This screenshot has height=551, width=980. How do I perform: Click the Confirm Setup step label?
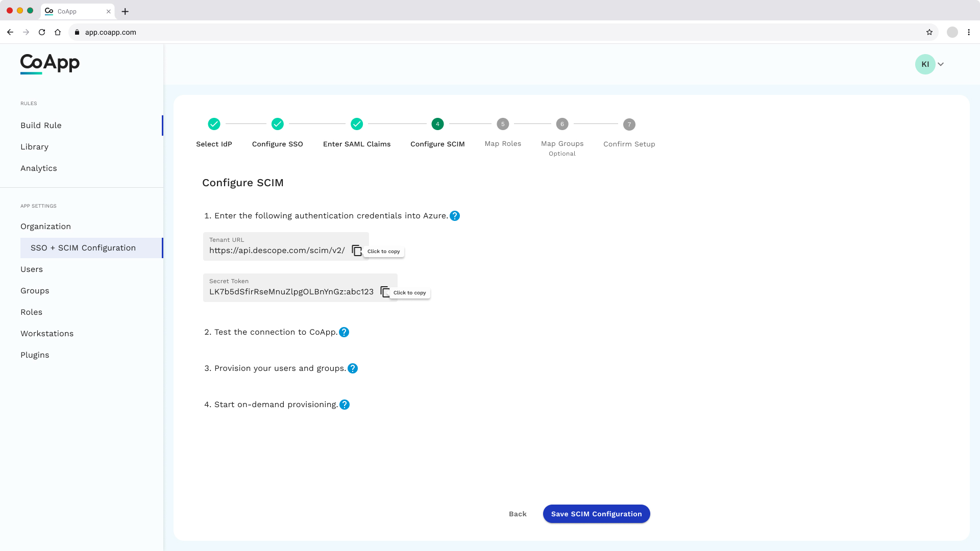tap(629, 144)
